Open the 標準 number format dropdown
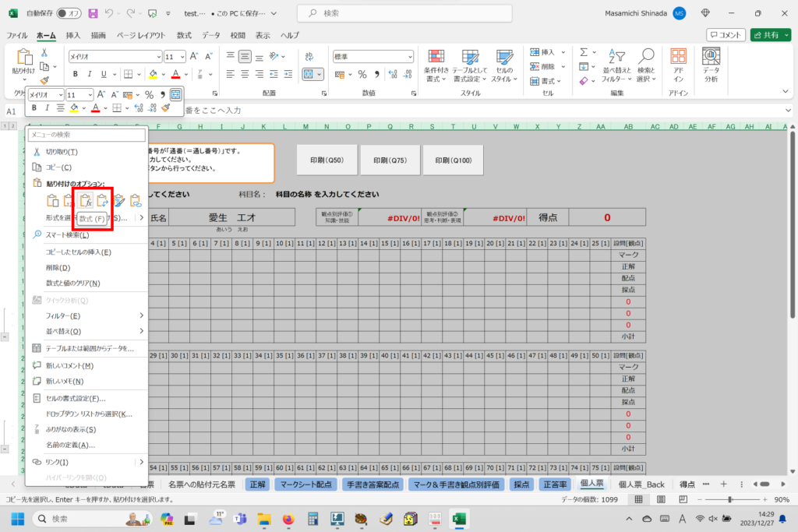 [x=410, y=57]
